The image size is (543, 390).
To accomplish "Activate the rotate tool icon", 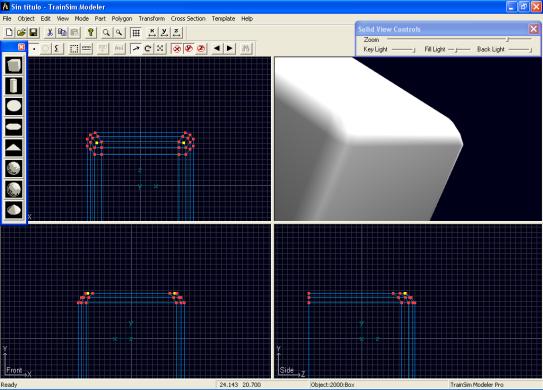I will click(x=148, y=48).
